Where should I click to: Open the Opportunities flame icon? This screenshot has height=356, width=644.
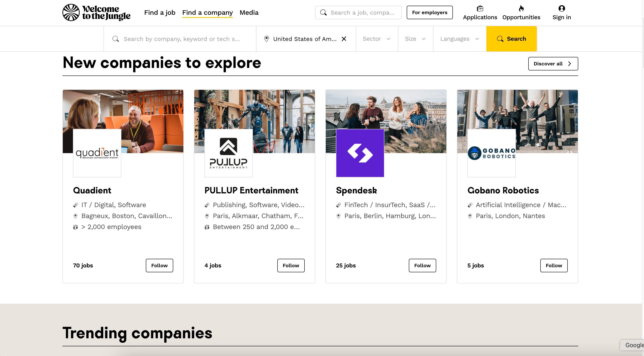tap(521, 9)
